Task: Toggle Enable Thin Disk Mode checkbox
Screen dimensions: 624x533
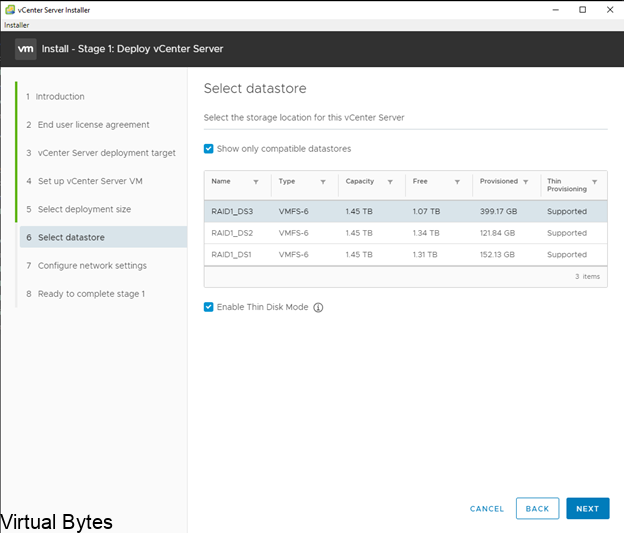Action: (209, 307)
